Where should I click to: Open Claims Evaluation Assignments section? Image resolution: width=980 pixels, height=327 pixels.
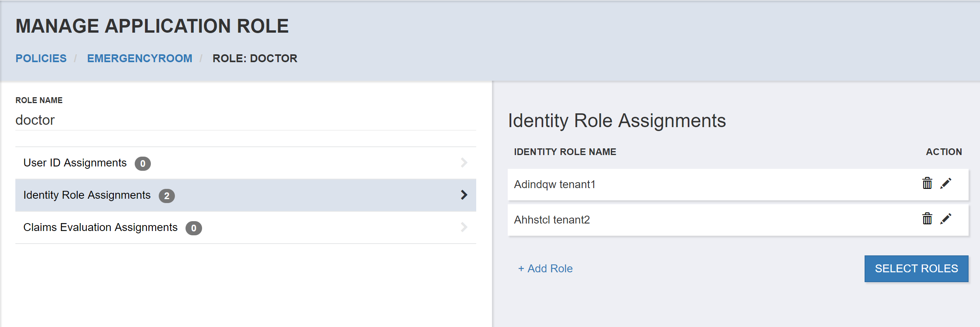click(x=246, y=227)
